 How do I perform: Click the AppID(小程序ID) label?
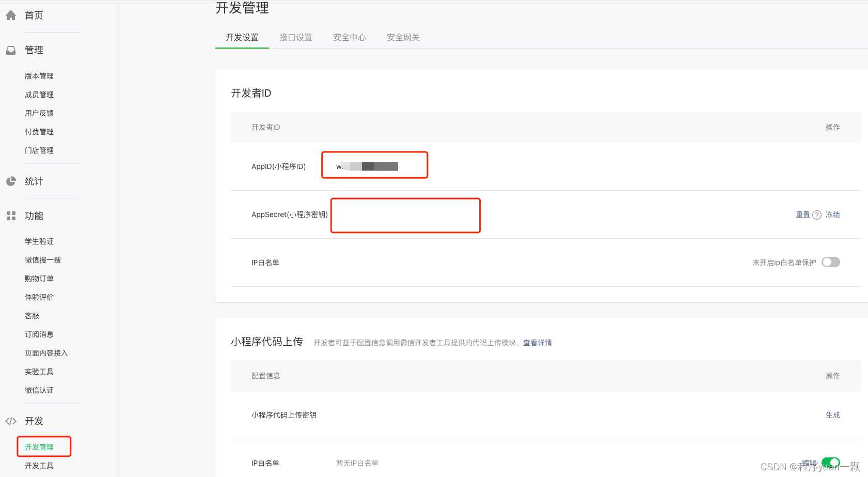[279, 166]
